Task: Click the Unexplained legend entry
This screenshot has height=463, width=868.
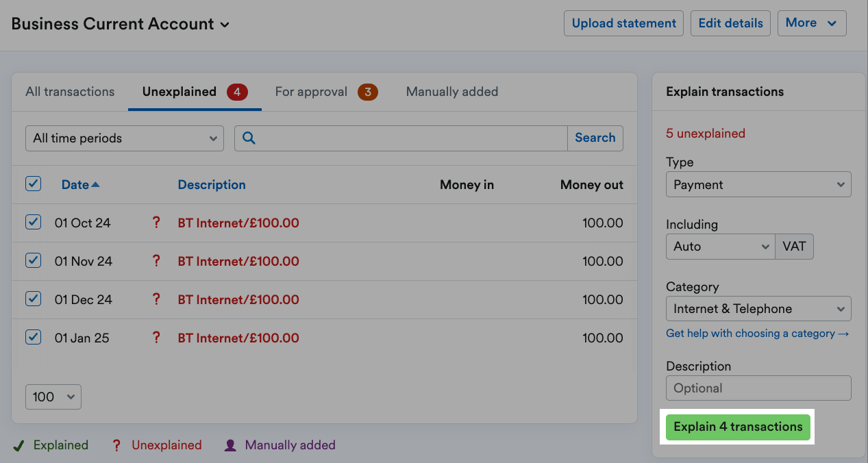Action: 157,445
